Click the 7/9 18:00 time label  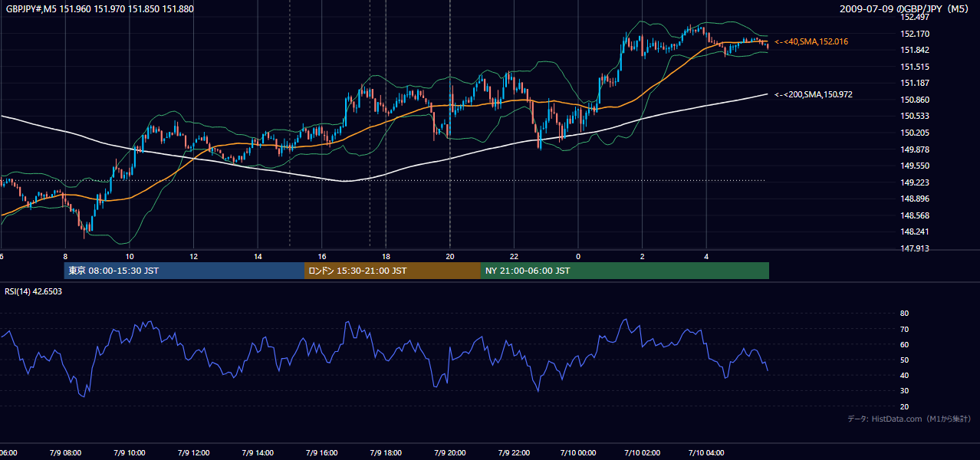[386, 453]
